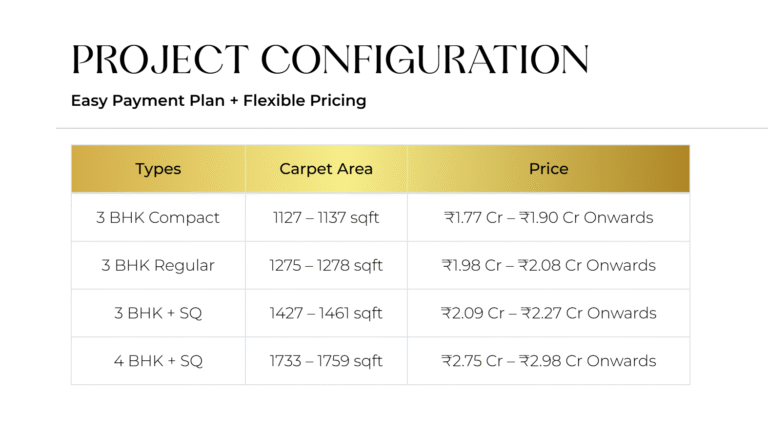
Task: Select the 3 BHK Regular cell
Action: pyautogui.click(x=158, y=266)
